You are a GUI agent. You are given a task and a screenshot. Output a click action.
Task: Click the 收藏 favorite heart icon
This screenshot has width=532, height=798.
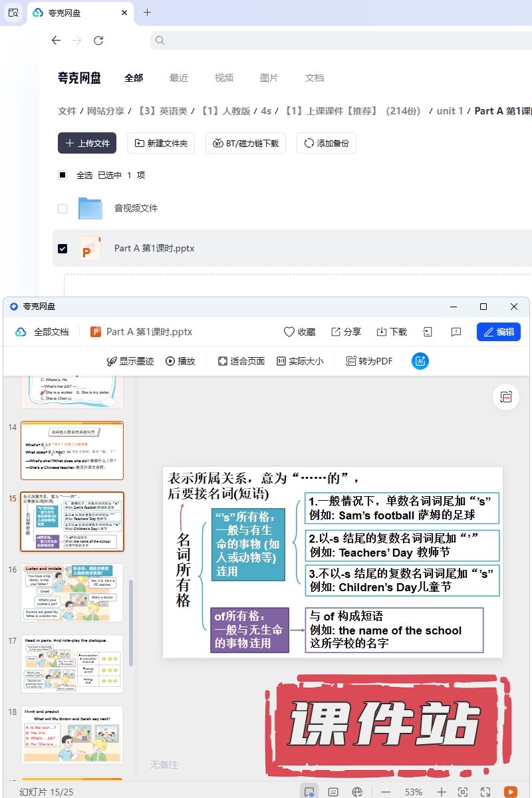(299, 332)
